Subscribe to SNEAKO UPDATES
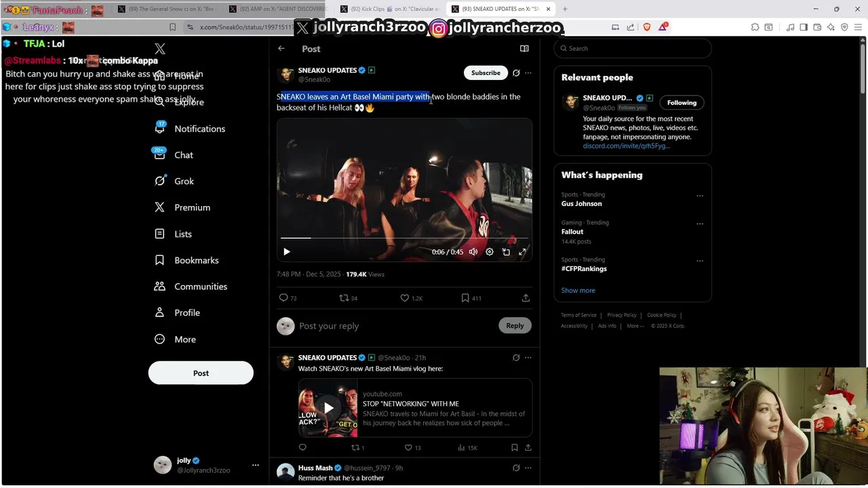This screenshot has height=488, width=868. 486,73
